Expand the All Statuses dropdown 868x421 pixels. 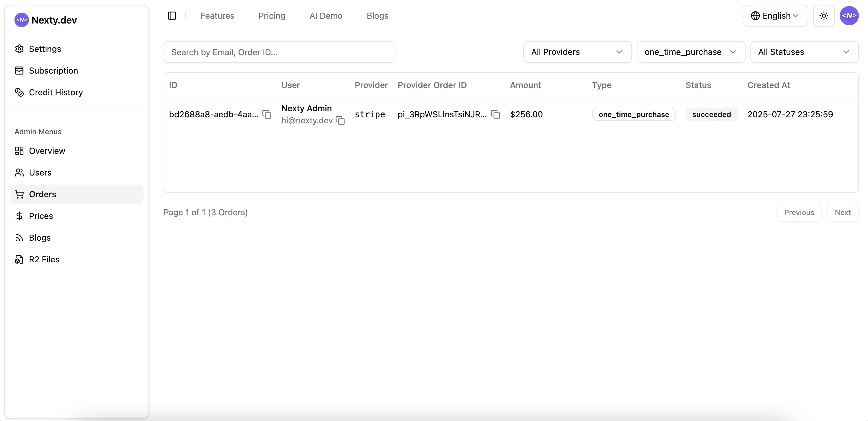point(804,52)
